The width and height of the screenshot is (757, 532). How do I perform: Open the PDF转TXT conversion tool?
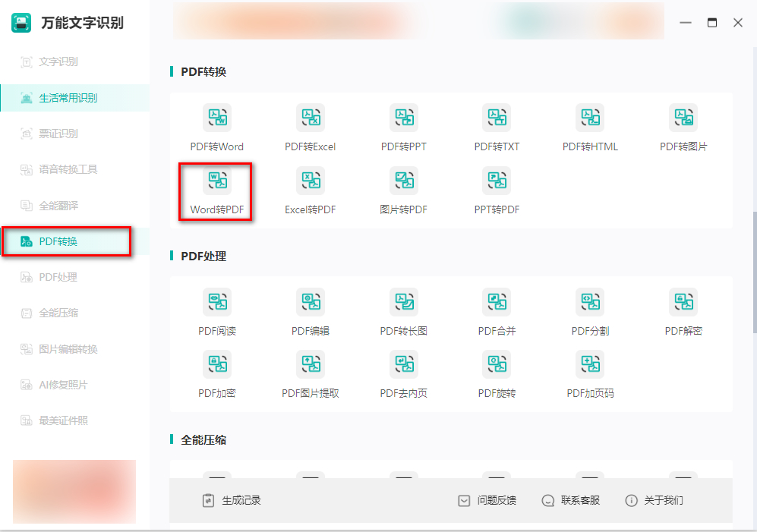pos(497,127)
